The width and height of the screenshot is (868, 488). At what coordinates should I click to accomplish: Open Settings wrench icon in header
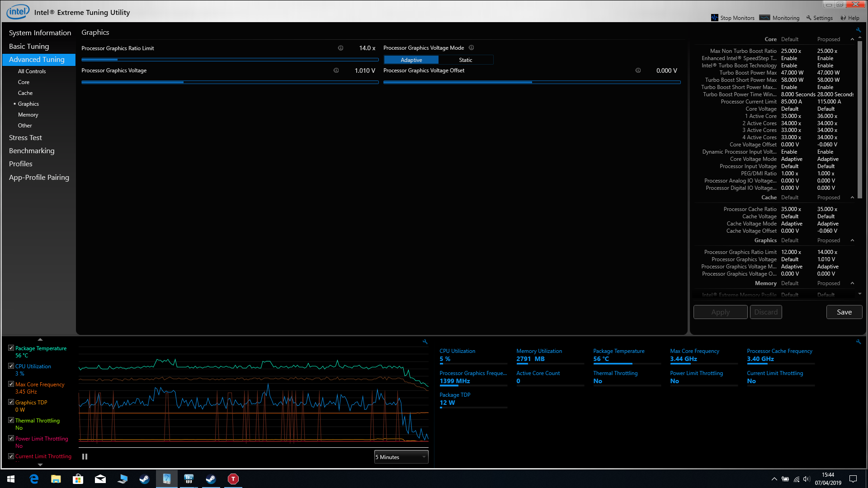pyautogui.click(x=809, y=18)
